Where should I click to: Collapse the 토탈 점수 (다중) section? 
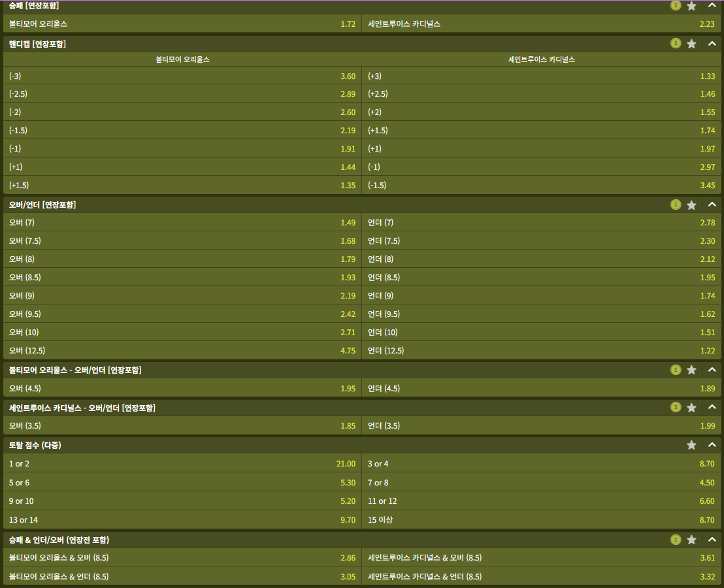[712, 445]
